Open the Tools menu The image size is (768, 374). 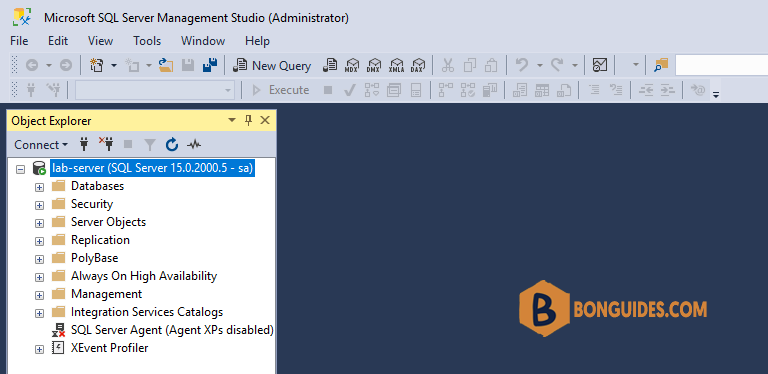tap(147, 41)
